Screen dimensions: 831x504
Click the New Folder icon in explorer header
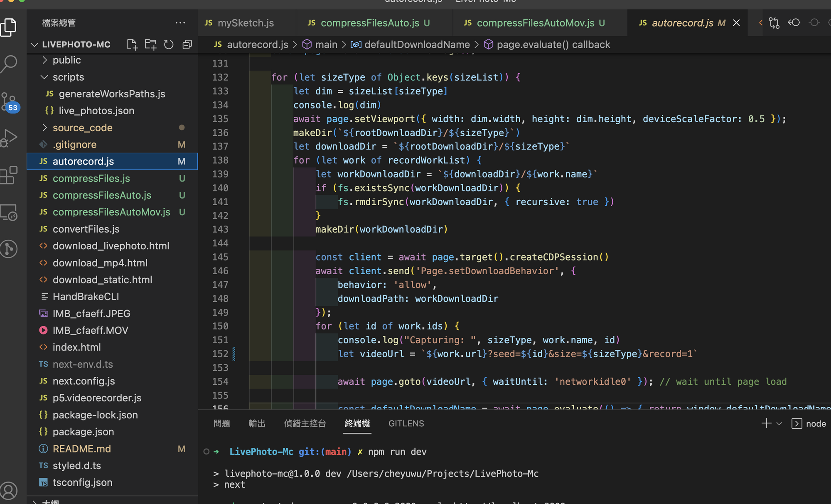150,44
